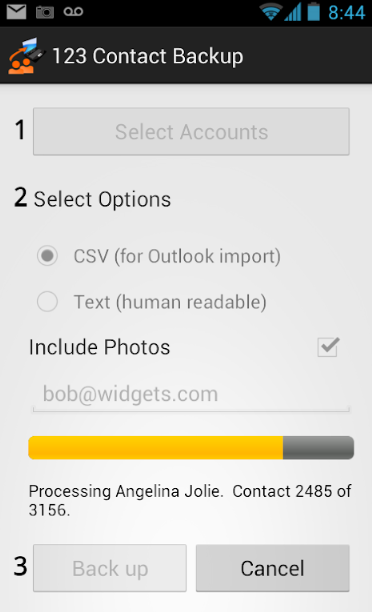Tap the 8:44 clock in status bar

347,12
